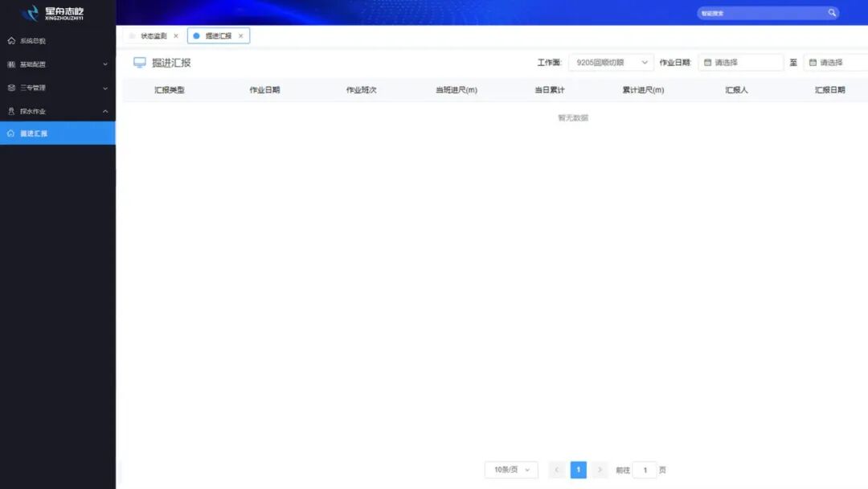Expand the 基础配置 sidebar menu
868x489 pixels.
pos(56,64)
